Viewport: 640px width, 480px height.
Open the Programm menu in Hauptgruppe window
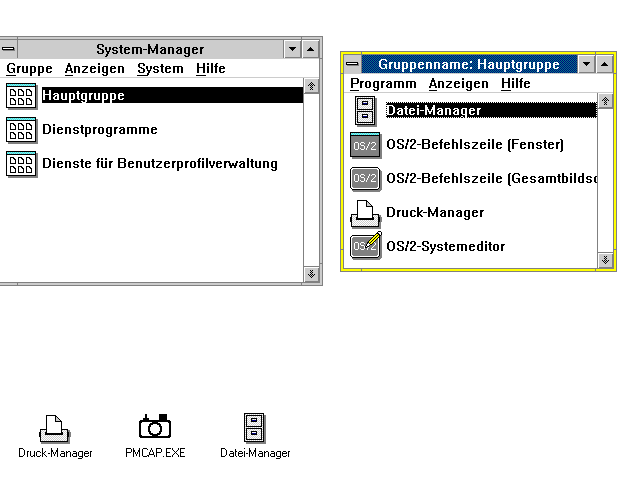coord(383,84)
